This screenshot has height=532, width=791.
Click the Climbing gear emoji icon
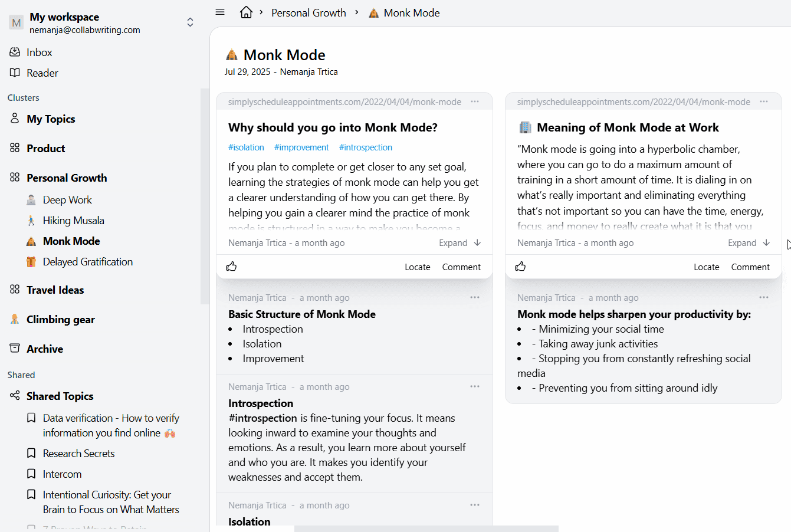click(15, 319)
